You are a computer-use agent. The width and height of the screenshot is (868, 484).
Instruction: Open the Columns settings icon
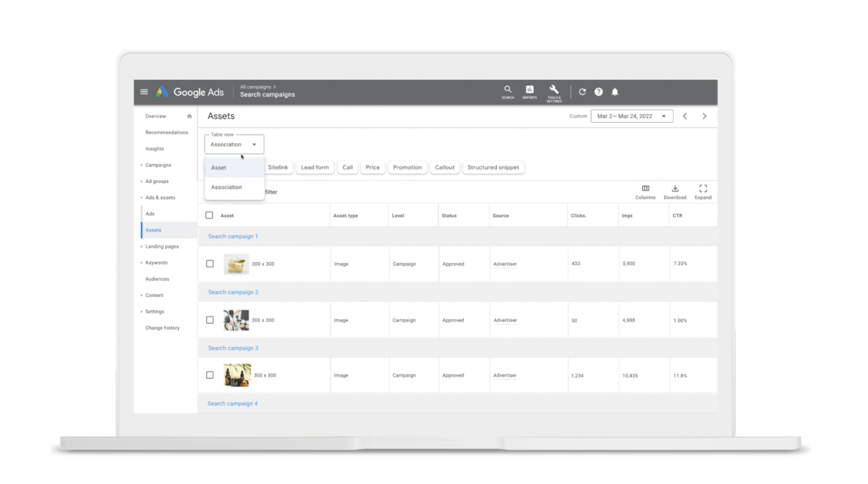pos(646,191)
